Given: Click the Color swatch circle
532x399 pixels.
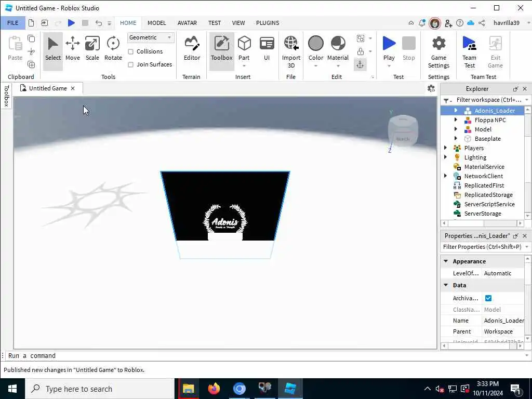Looking at the screenshot, I should 315,44.
